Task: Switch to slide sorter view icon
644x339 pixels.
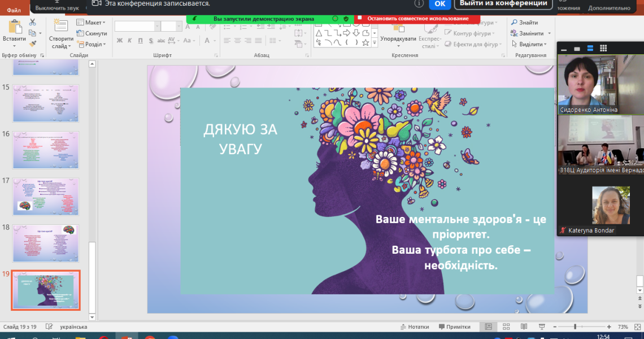Action: coord(506,327)
